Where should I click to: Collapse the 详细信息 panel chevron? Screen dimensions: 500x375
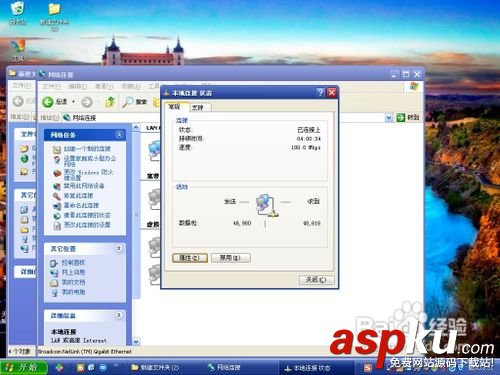click(x=119, y=315)
